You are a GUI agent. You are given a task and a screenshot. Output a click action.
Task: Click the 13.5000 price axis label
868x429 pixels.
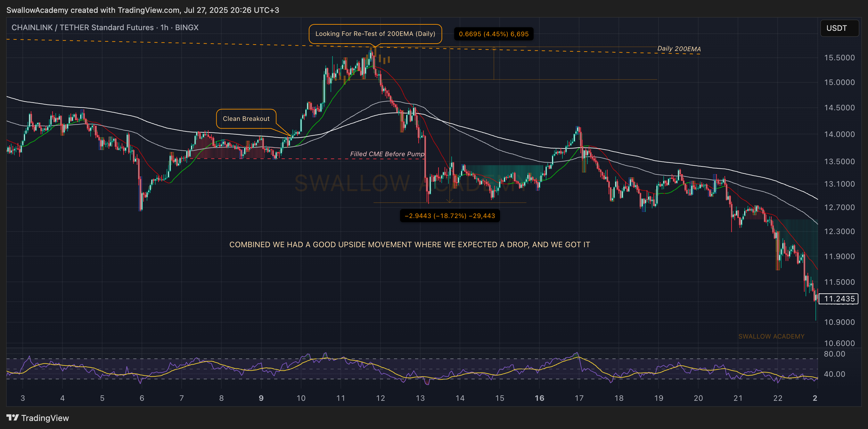tap(839, 162)
